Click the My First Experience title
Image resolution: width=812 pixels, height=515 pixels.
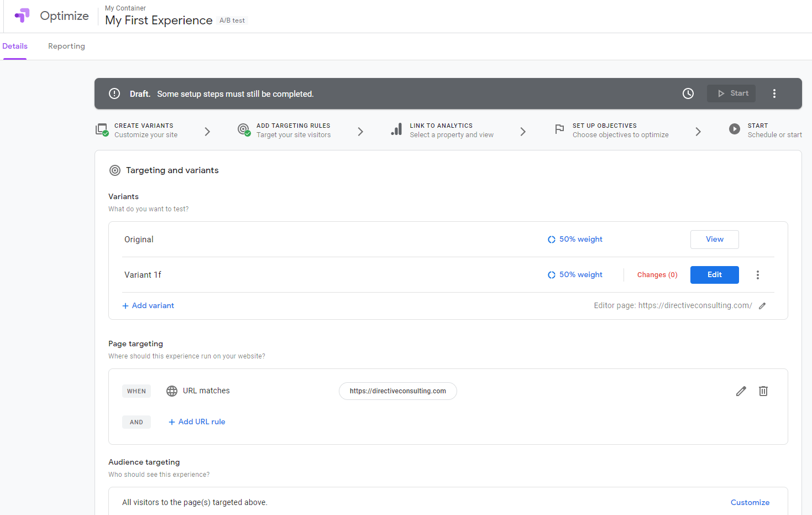pyautogui.click(x=159, y=20)
